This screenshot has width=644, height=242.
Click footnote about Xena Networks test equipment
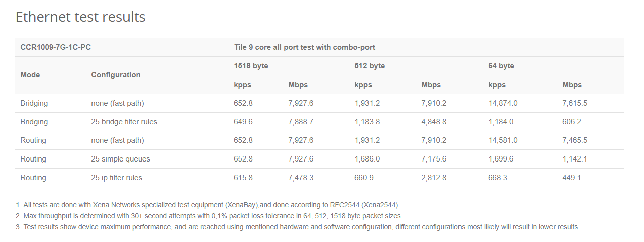click(207, 205)
